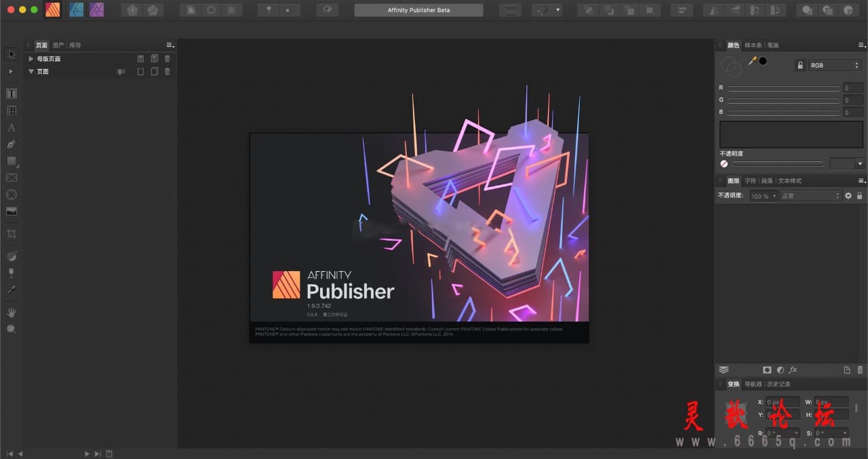This screenshot has width=868, height=459.
Task: Click the 第三方许可证 link on splash
Action: (335, 315)
